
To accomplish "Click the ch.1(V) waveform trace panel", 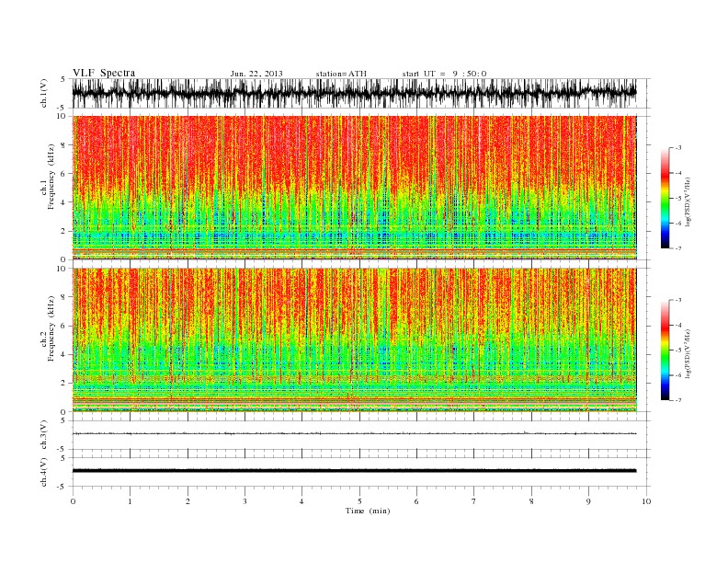I will [x=354, y=93].
